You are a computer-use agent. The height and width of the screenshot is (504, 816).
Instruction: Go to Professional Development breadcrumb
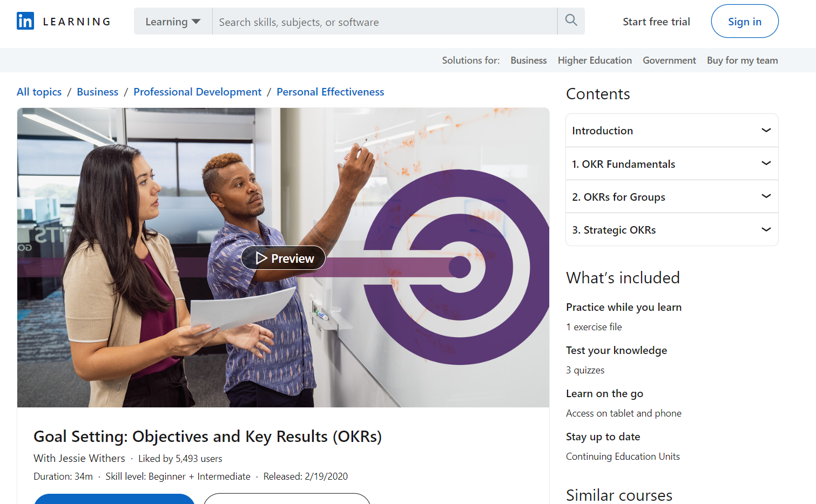pos(197,92)
